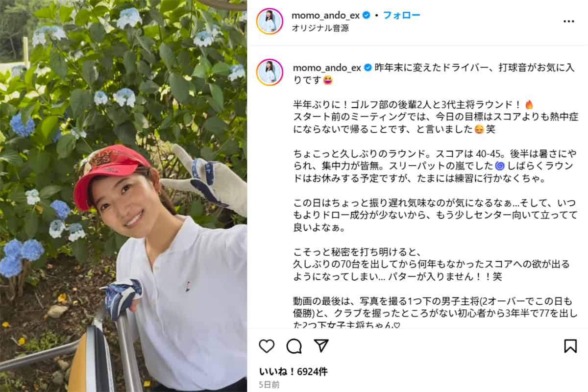Click the verified badge in header
The width and height of the screenshot is (588, 392).
pos(367,15)
